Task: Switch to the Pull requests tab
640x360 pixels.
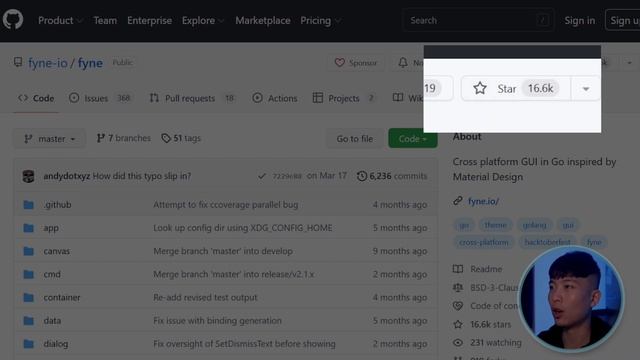Action: 192,98
